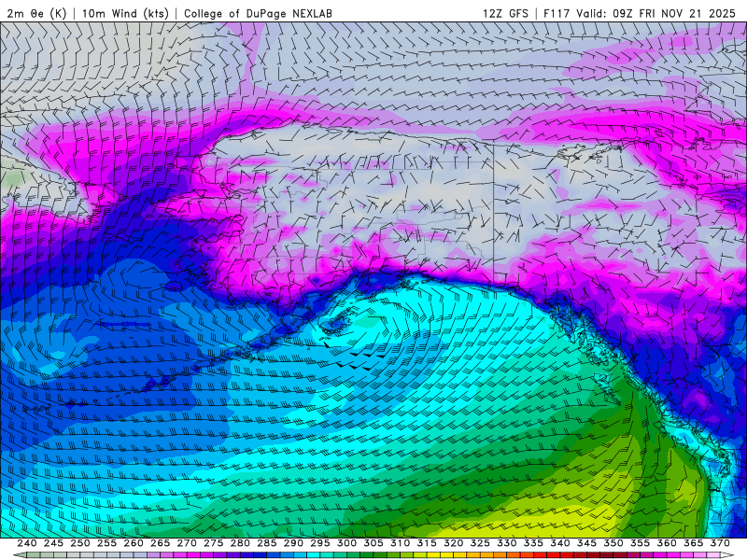This screenshot has height=560, width=747.
Task: Click the 290 colorbar value
Action: tap(293, 543)
